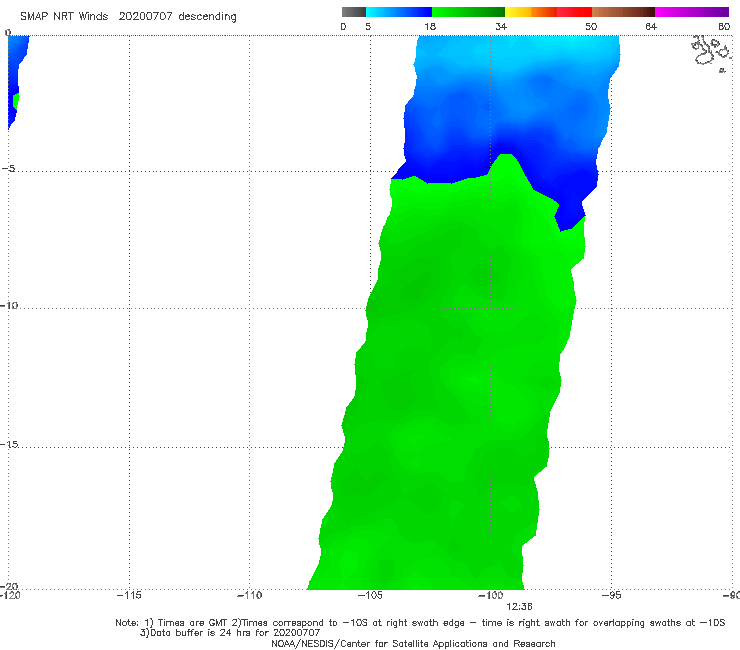The width and height of the screenshot is (740, 650).
Task: Click the color bar label '5'
Action: click(368, 27)
